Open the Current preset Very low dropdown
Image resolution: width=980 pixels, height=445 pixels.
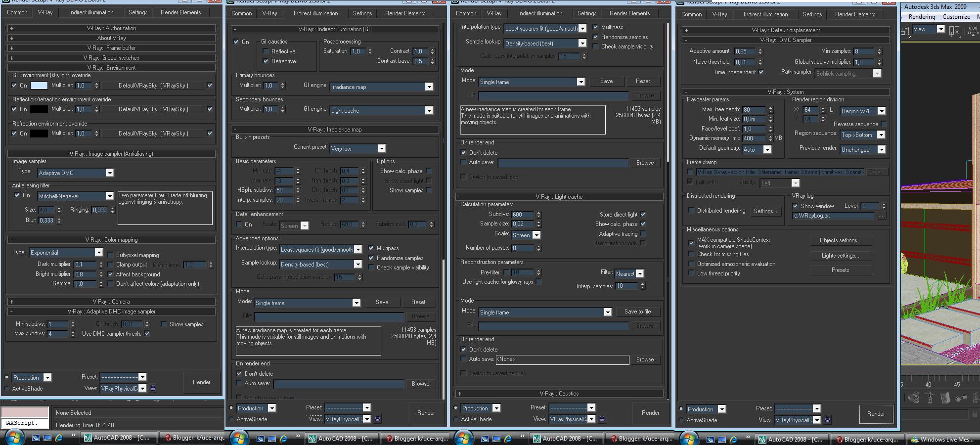(x=357, y=148)
